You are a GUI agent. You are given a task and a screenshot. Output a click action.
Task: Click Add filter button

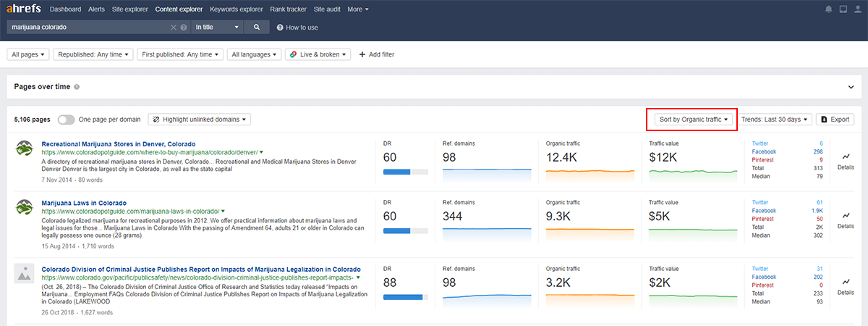click(x=376, y=54)
